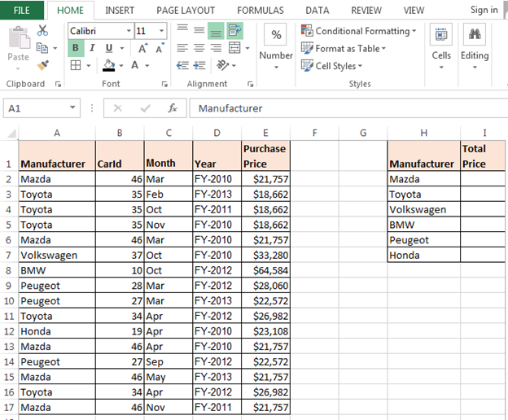Click the Sign in link

tap(484, 10)
